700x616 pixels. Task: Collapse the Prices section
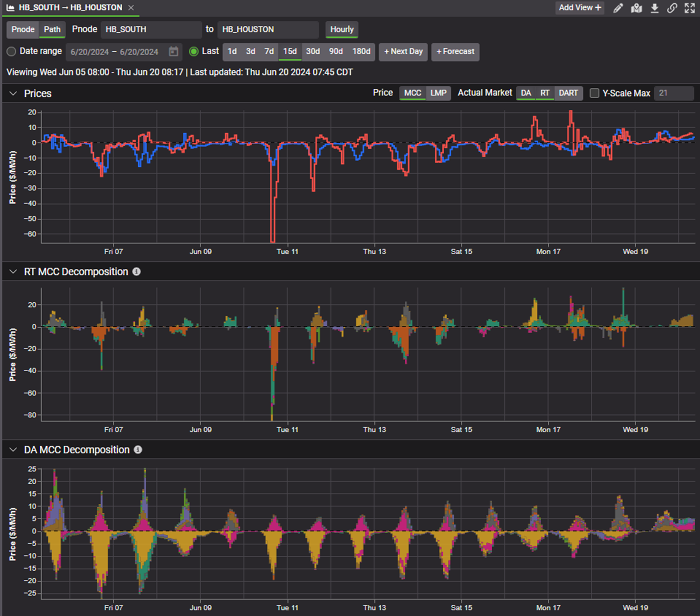(13, 94)
